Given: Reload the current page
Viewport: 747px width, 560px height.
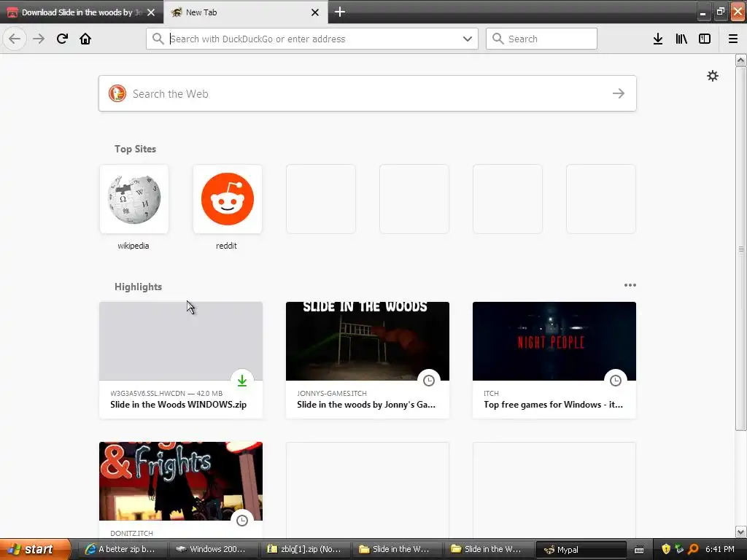Looking at the screenshot, I should tap(62, 39).
